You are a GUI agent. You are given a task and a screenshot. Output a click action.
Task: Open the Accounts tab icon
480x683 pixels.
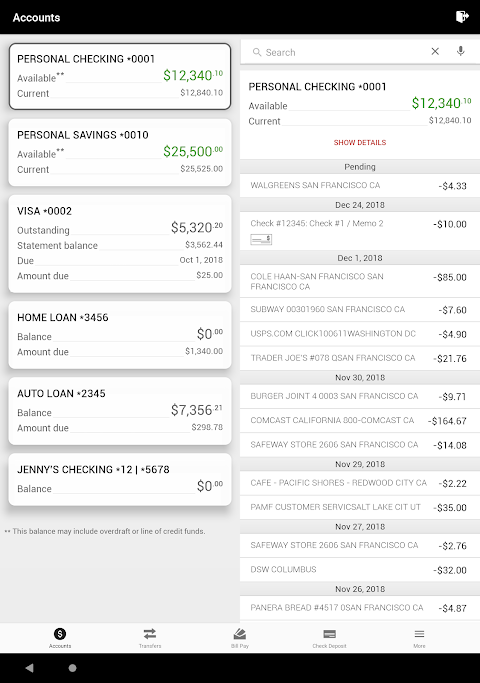[x=60, y=634]
